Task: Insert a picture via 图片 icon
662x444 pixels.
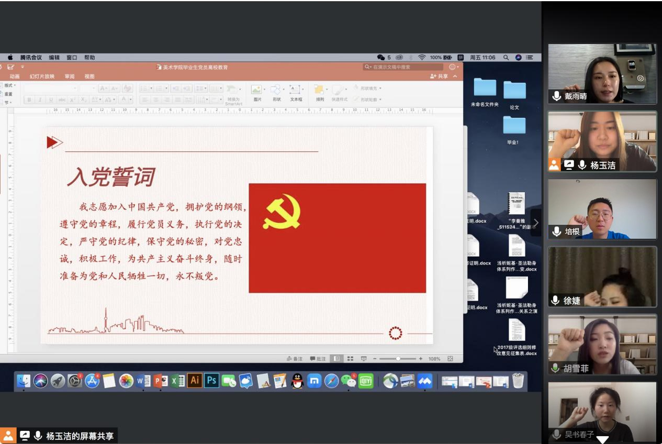Action: point(257,93)
